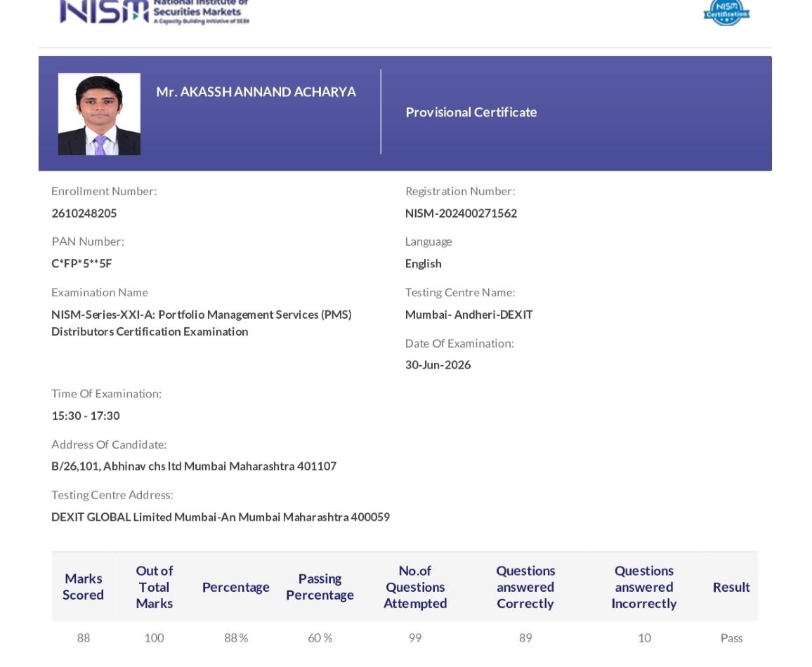Select questions attempted value 99
812x667 pixels.
pos(415,638)
